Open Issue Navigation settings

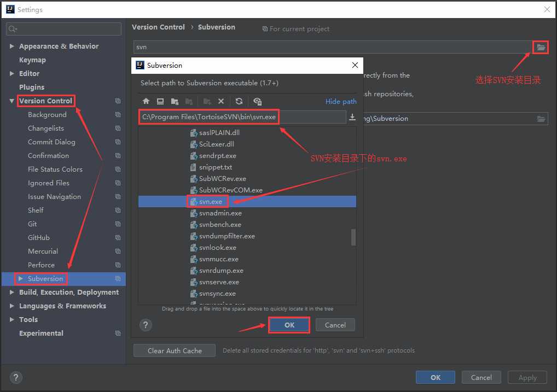(54, 197)
